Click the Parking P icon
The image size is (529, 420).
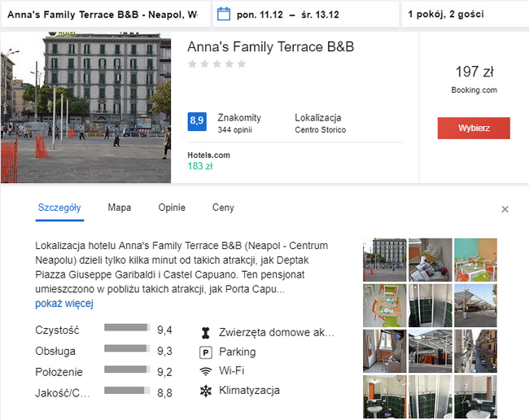pos(205,352)
